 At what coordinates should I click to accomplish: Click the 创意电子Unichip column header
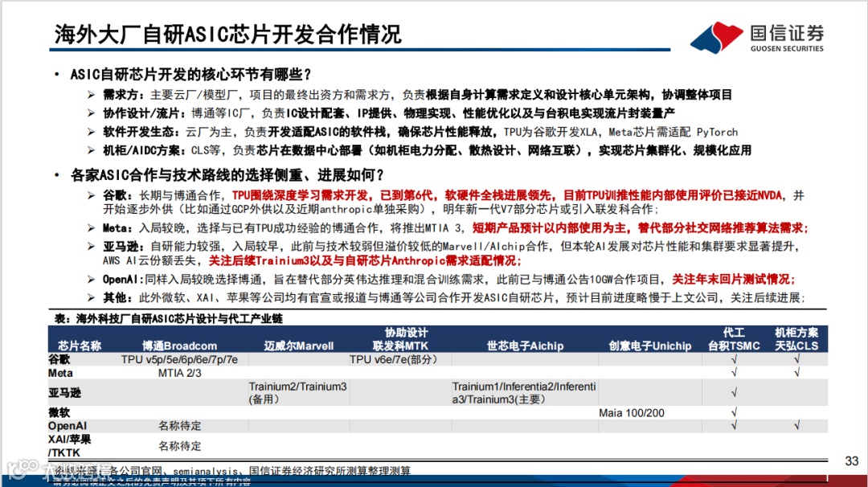[x=650, y=346]
